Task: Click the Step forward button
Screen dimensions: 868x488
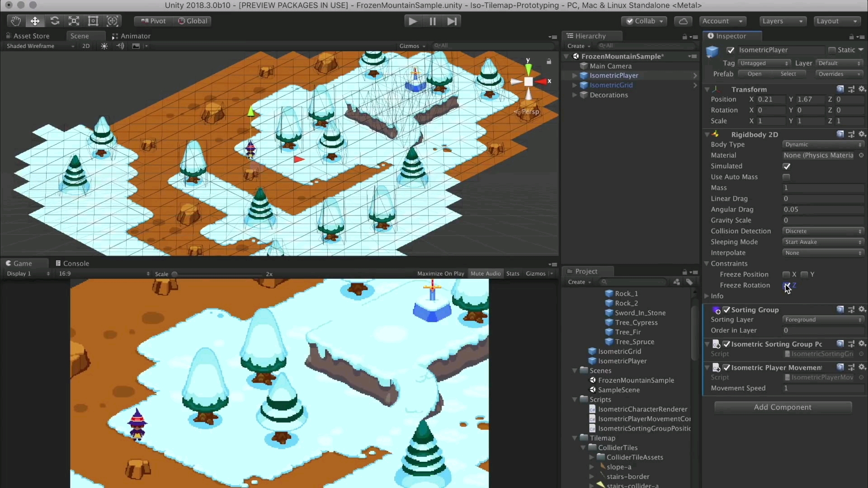Action: click(452, 21)
